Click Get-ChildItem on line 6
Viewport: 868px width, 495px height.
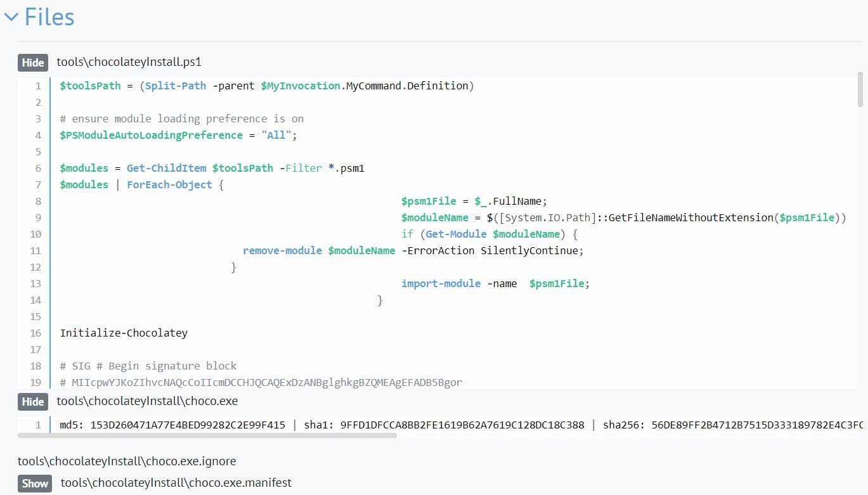point(166,168)
